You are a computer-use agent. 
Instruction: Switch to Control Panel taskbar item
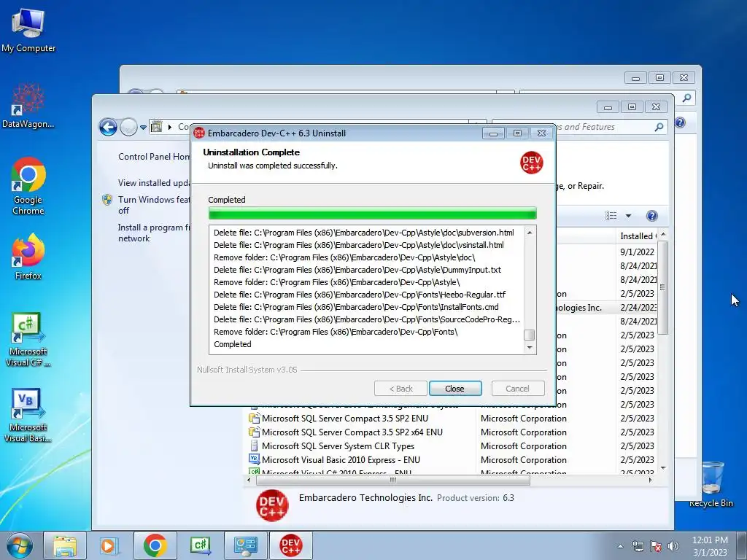click(245, 545)
